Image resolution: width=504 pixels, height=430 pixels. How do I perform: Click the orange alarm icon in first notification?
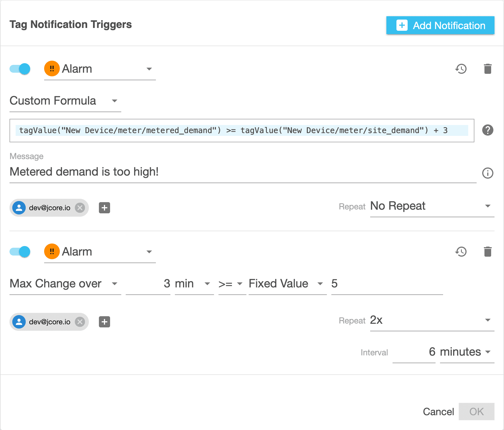click(52, 69)
